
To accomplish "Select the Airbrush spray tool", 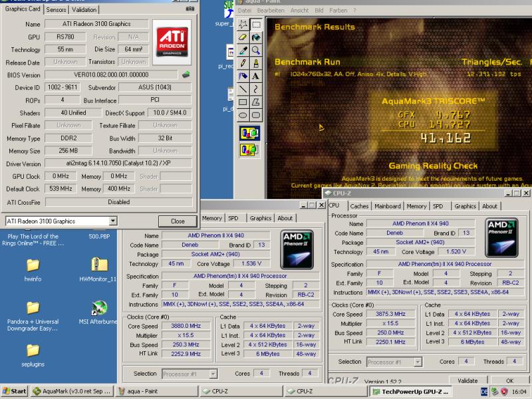I will click(243, 76).
